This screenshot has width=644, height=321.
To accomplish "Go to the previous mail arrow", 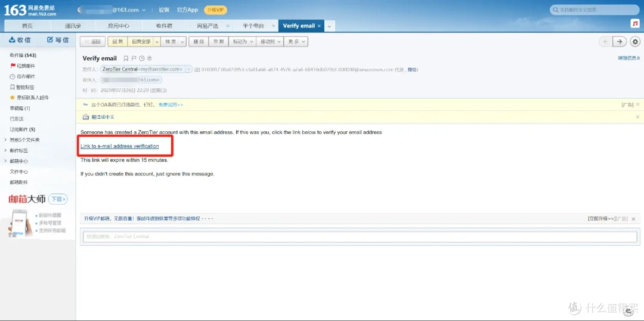I will click(x=605, y=42).
